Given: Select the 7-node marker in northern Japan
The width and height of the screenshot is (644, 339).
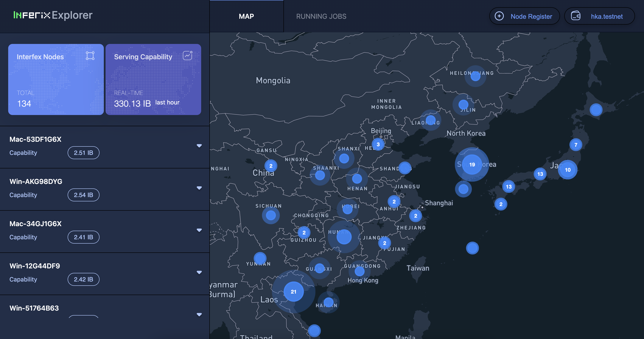Looking at the screenshot, I should [576, 145].
